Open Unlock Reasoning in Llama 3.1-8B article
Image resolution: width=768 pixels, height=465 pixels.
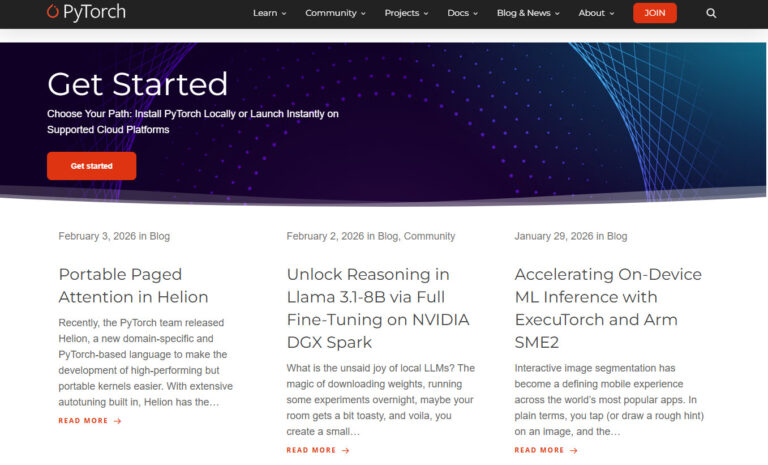[377, 308]
